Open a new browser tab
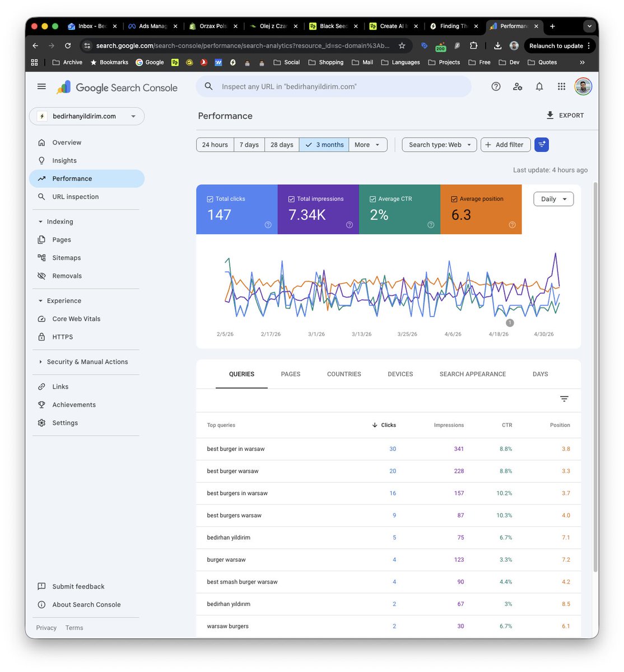Viewport: 624px width, 672px height. click(552, 26)
